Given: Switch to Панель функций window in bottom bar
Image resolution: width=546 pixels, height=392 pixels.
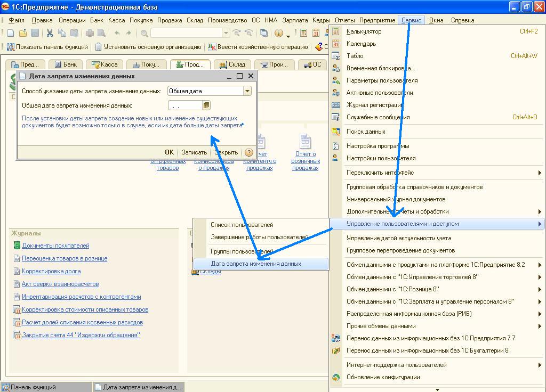Looking at the screenshot, I should click(x=46, y=387).
